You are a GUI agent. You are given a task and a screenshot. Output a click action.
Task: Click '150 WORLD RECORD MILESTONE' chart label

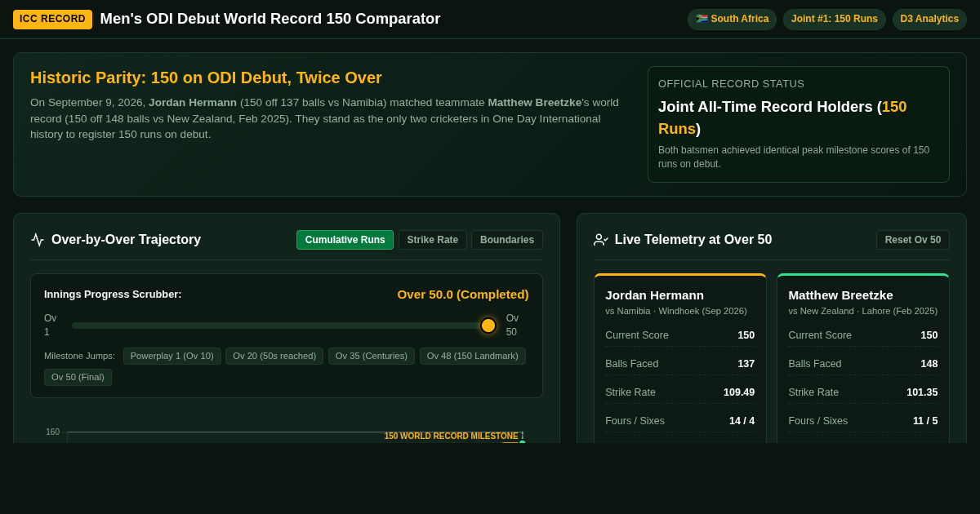[451, 436]
